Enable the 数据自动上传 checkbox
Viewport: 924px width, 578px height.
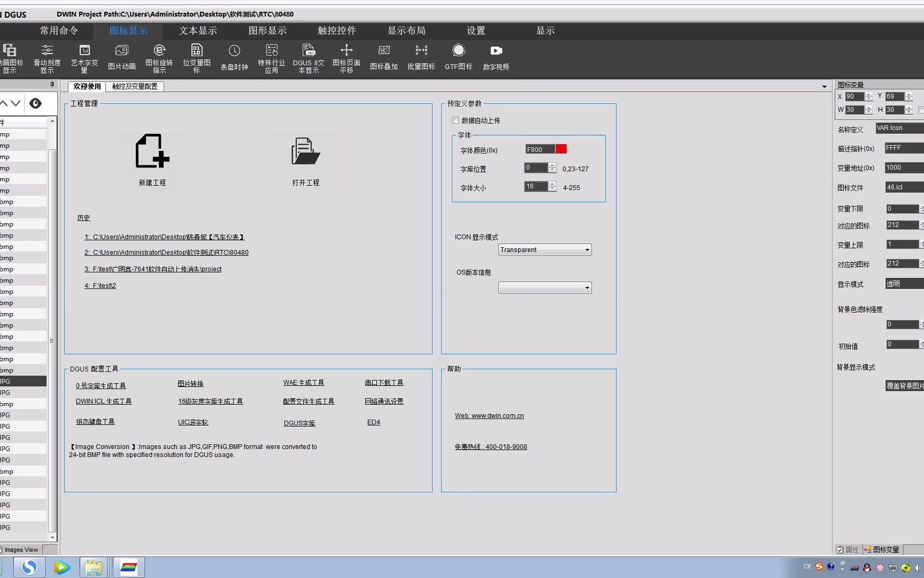[x=456, y=120]
